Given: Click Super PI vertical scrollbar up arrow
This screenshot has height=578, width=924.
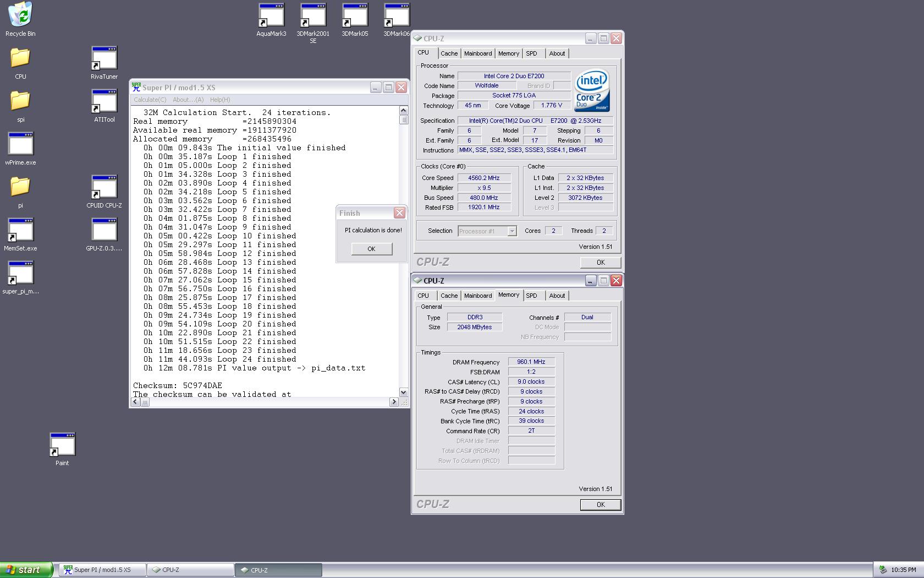Looking at the screenshot, I should coord(403,111).
